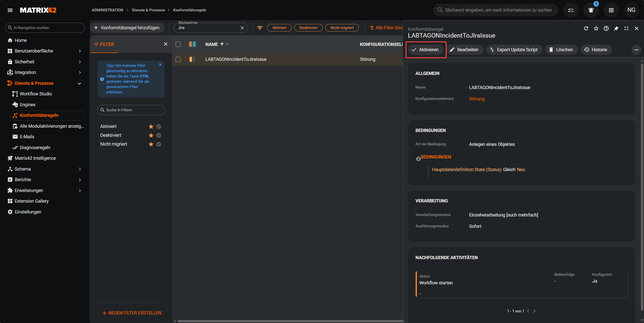Toggle check mark for Deaktiviert filter
The height and width of the screenshot is (323, 644).
point(159,135)
